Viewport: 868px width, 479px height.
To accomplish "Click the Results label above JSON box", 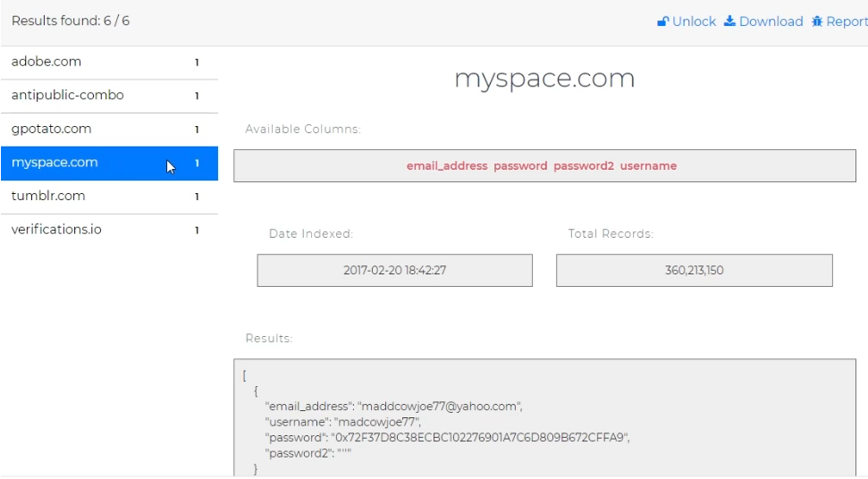I will [x=268, y=339].
